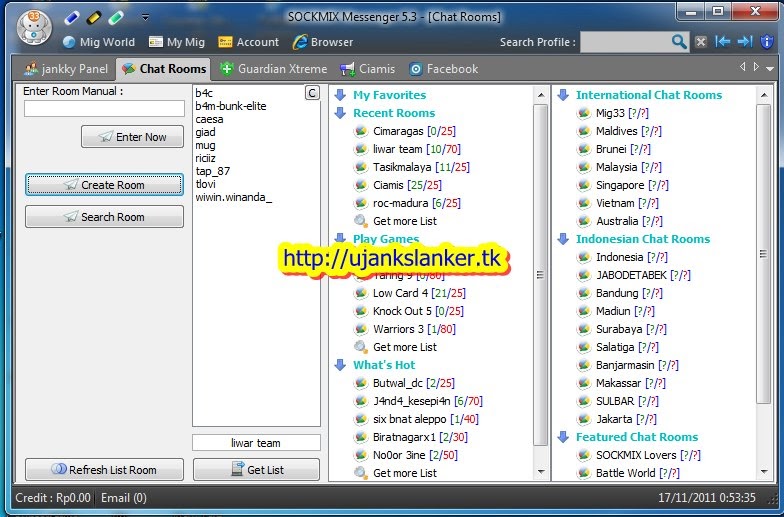Collapse the My Favorites section arrow
The height and width of the screenshot is (517, 784).
(340, 95)
